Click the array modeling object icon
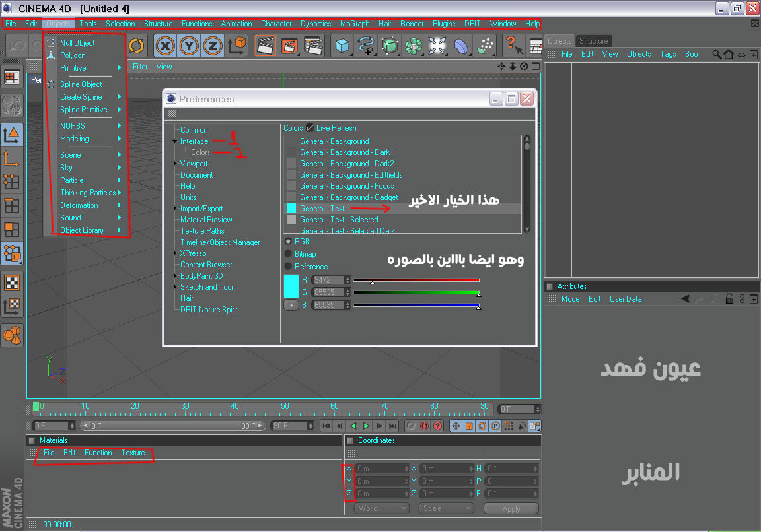 414,46
